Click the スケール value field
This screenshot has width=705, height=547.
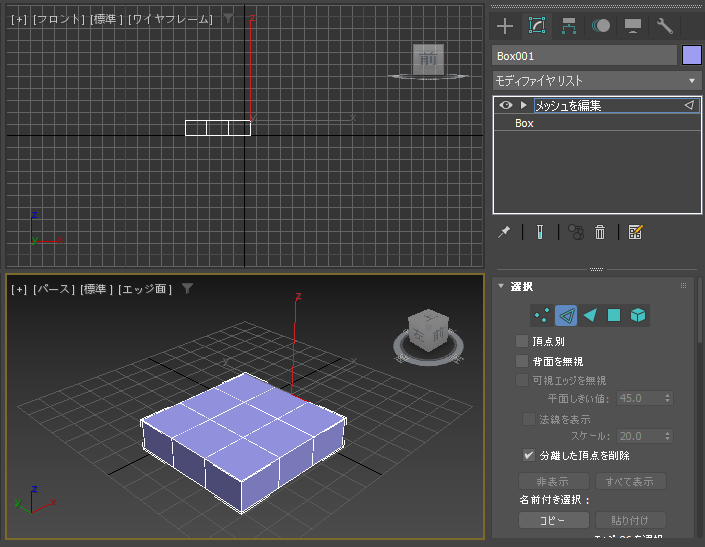coord(640,436)
